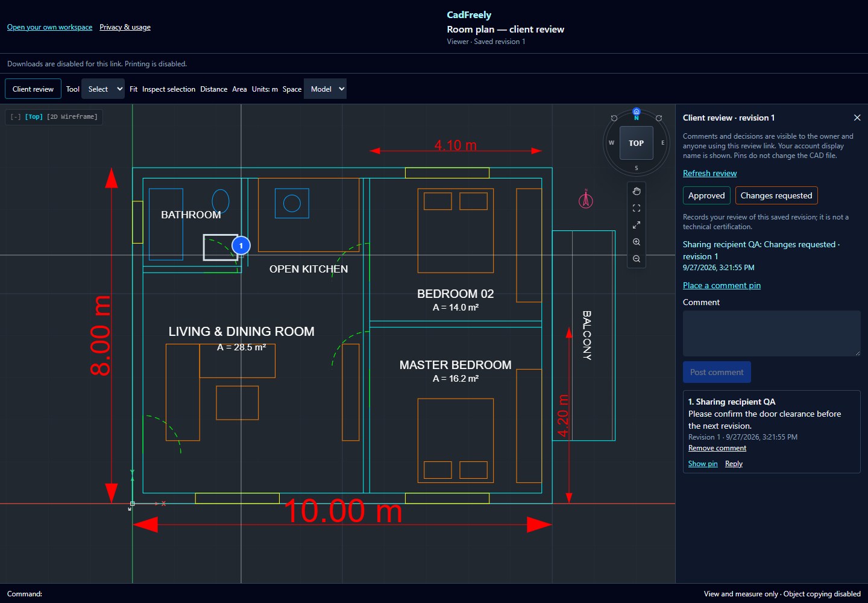Click the Viewer · Saved revision 1 text
Screen dimensions: 868x603
click(486, 42)
